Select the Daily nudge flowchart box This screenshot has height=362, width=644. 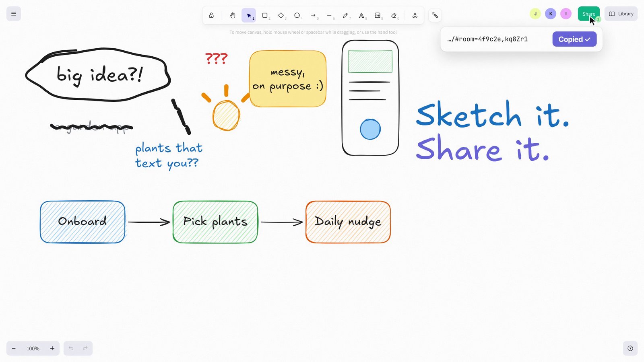[x=348, y=222]
